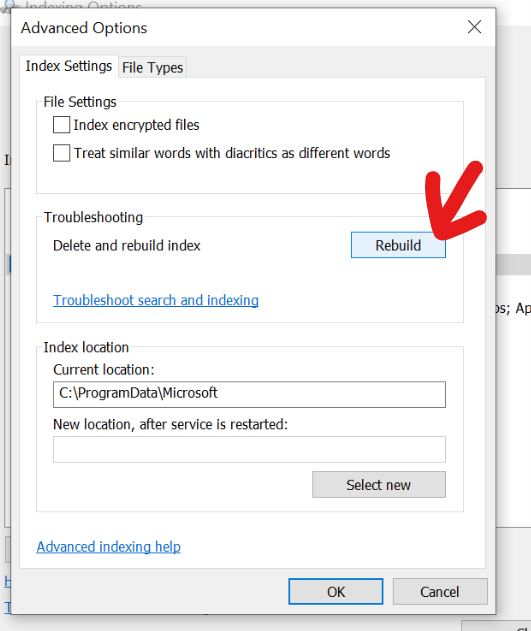Screen dimensions: 531x631
Task: Select the Index Settings tab
Action: [x=69, y=66]
